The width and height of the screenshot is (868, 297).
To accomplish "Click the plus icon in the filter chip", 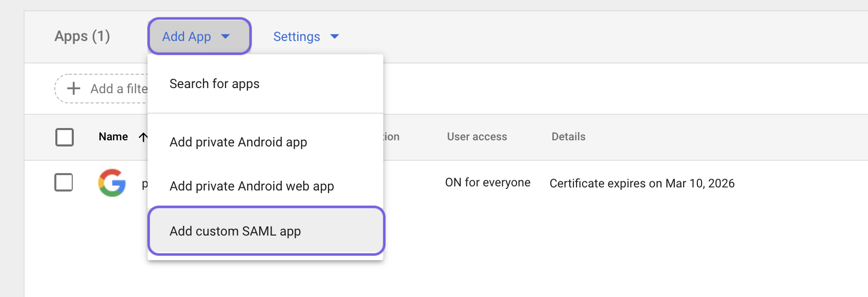I will 74,89.
